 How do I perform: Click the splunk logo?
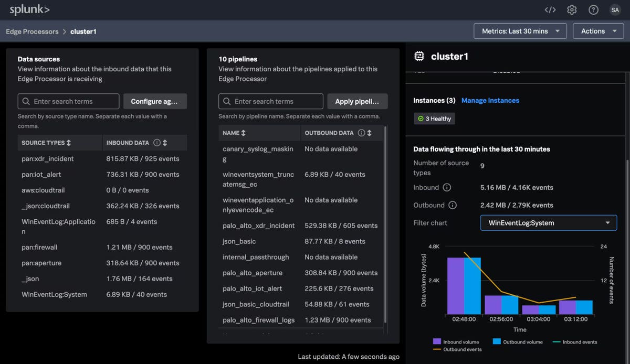click(x=29, y=9)
